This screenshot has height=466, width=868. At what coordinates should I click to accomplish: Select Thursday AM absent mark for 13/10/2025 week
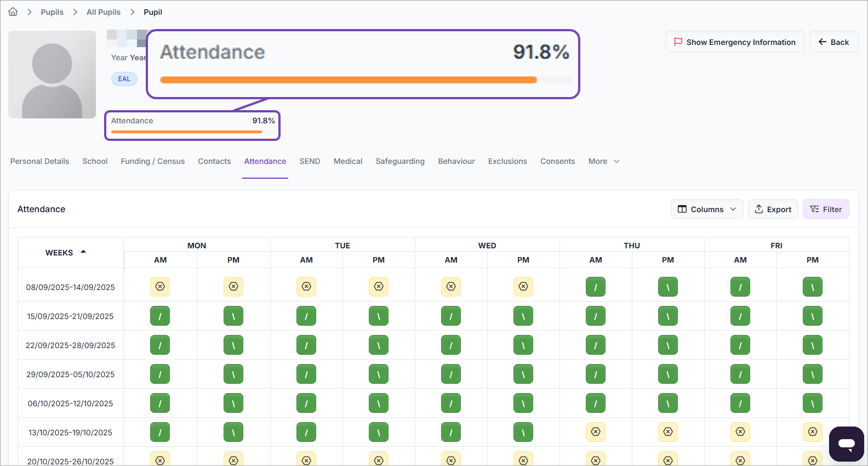tap(596, 432)
